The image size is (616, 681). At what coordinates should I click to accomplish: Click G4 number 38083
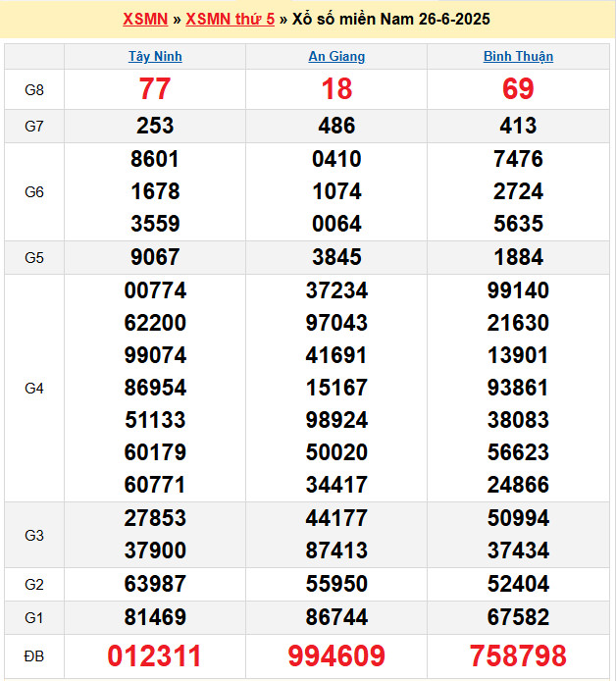(518, 420)
